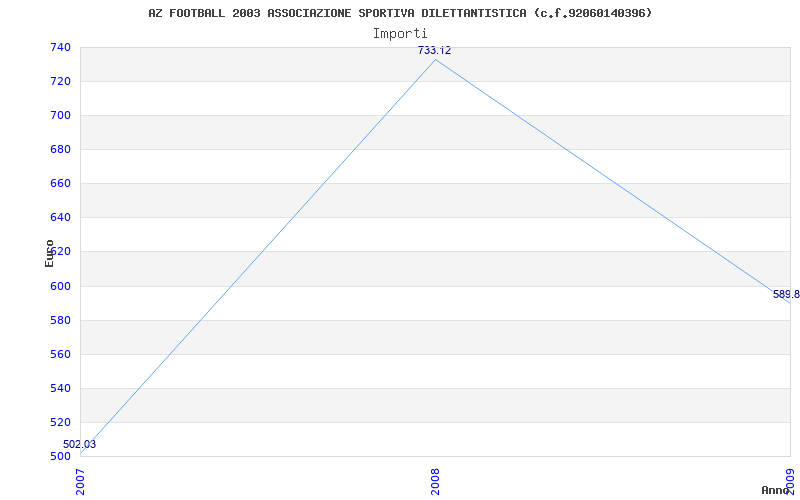Click the chart title AZ FOOTBALL 2003
This screenshot has height=500, width=800.
pyautogui.click(x=400, y=13)
